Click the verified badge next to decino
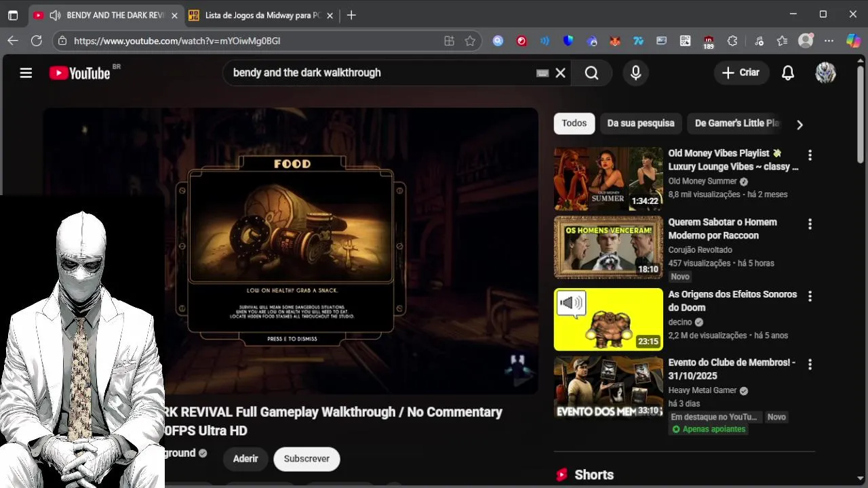Screen dimensions: 868x488 (x=699, y=323)
